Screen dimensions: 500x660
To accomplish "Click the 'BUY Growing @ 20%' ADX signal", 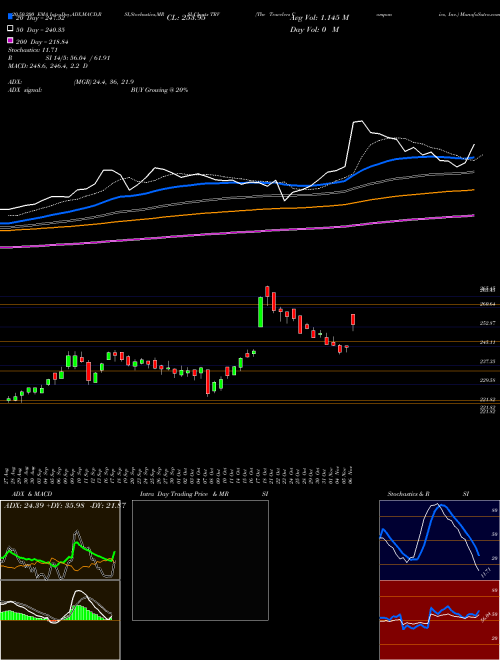I will 159,90.
